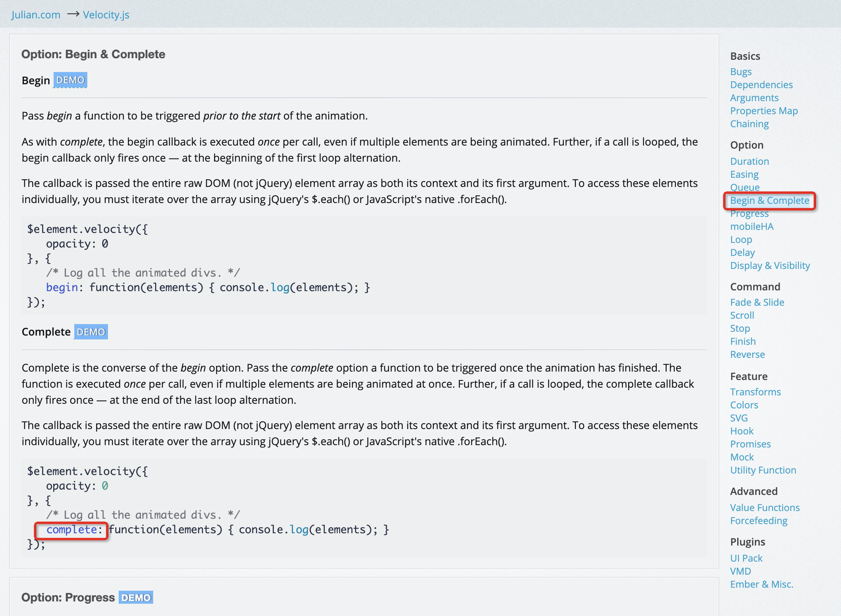Select Begin & Complete in sidebar

click(x=769, y=200)
